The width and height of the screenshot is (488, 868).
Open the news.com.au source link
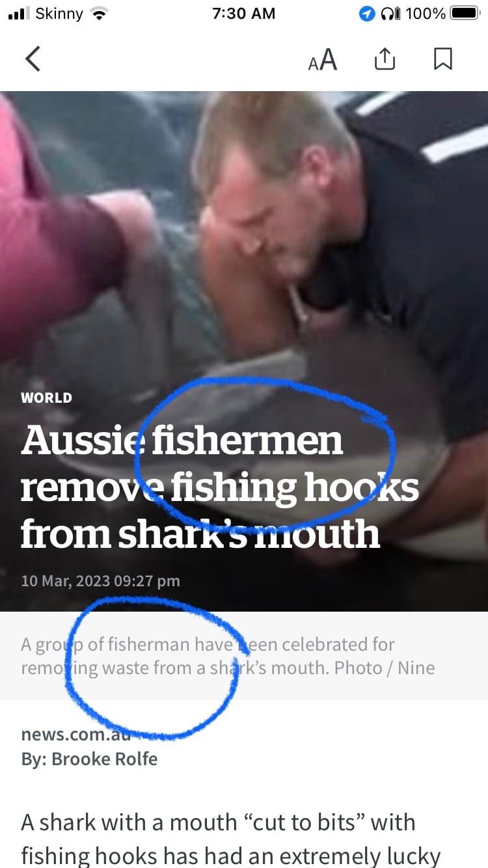[x=76, y=735]
